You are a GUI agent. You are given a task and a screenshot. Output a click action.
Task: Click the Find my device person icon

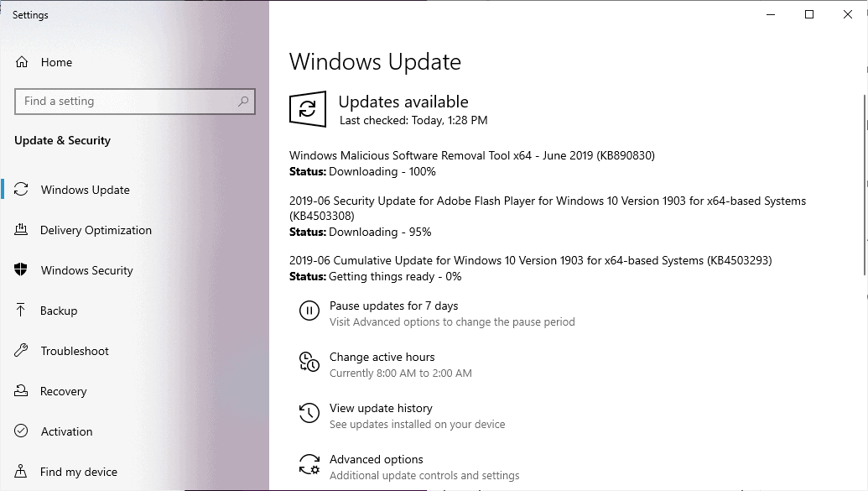(x=20, y=471)
